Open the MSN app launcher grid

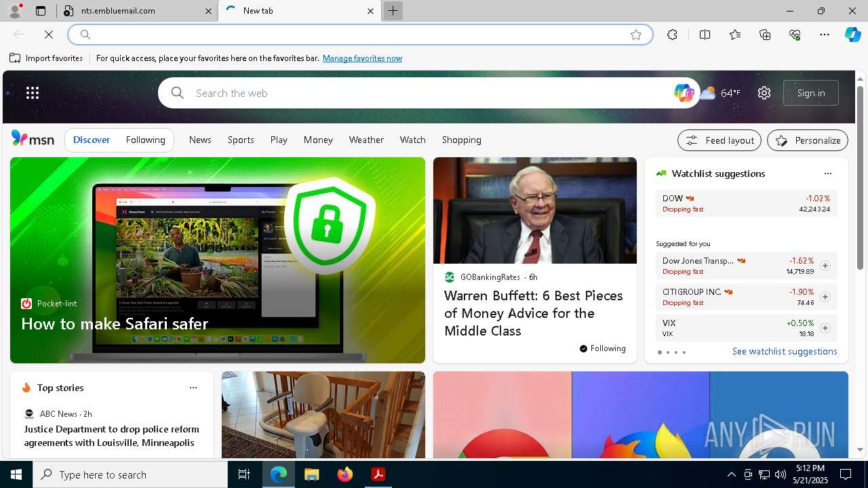coord(33,93)
